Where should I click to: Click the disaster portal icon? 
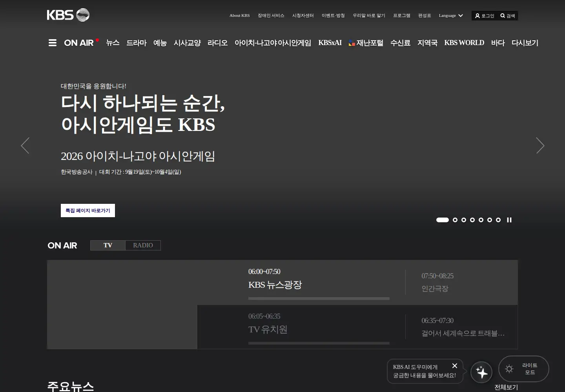click(x=352, y=43)
